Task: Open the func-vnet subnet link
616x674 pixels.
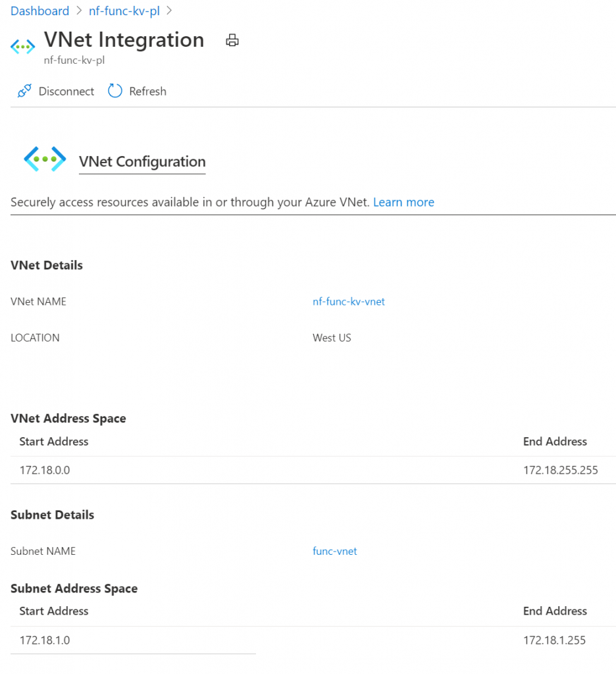Action: (335, 551)
